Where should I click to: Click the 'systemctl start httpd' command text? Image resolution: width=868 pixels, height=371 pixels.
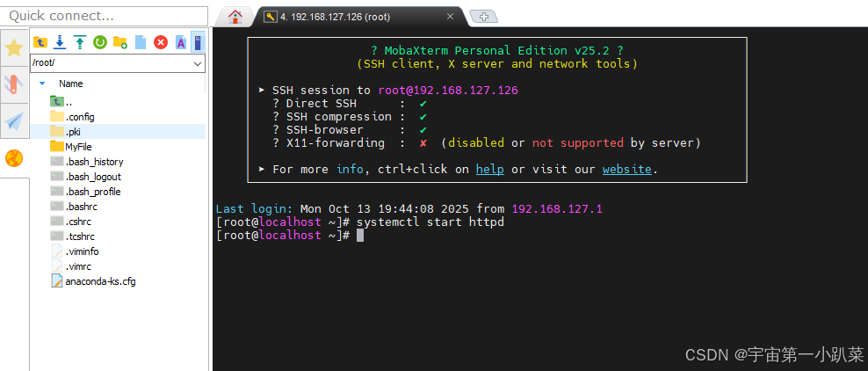[x=430, y=222]
